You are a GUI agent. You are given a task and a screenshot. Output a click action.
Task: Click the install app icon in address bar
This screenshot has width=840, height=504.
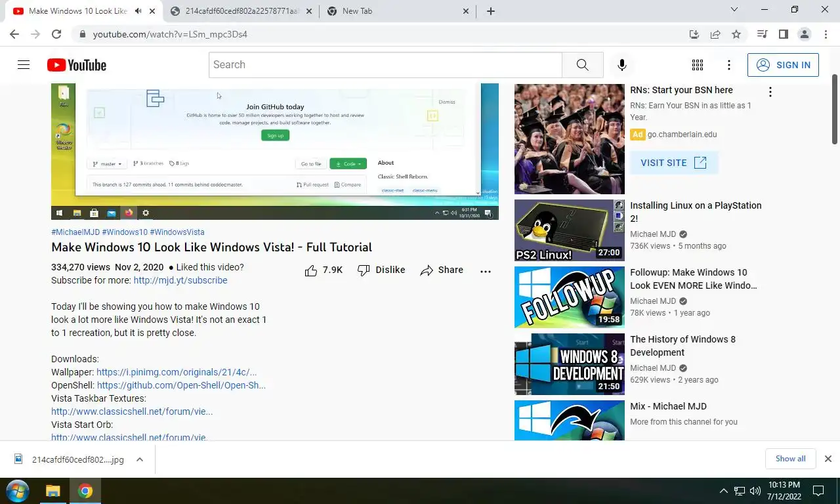(x=694, y=34)
